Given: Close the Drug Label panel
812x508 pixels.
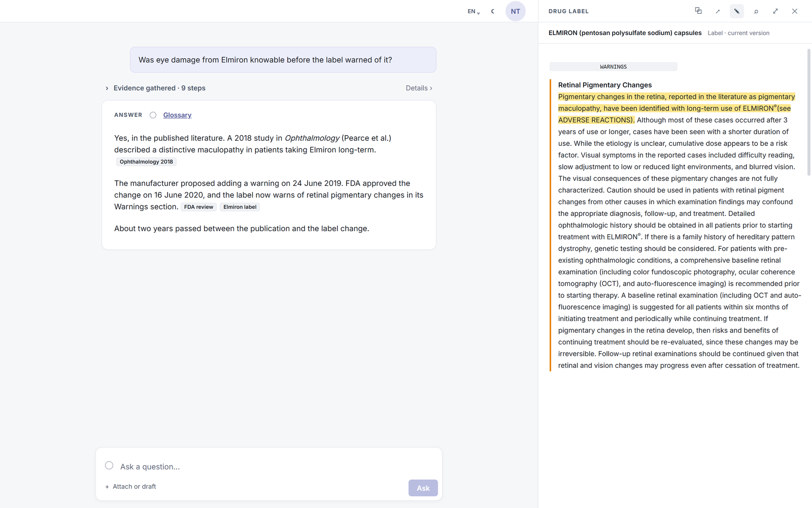Looking at the screenshot, I should point(795,11).
